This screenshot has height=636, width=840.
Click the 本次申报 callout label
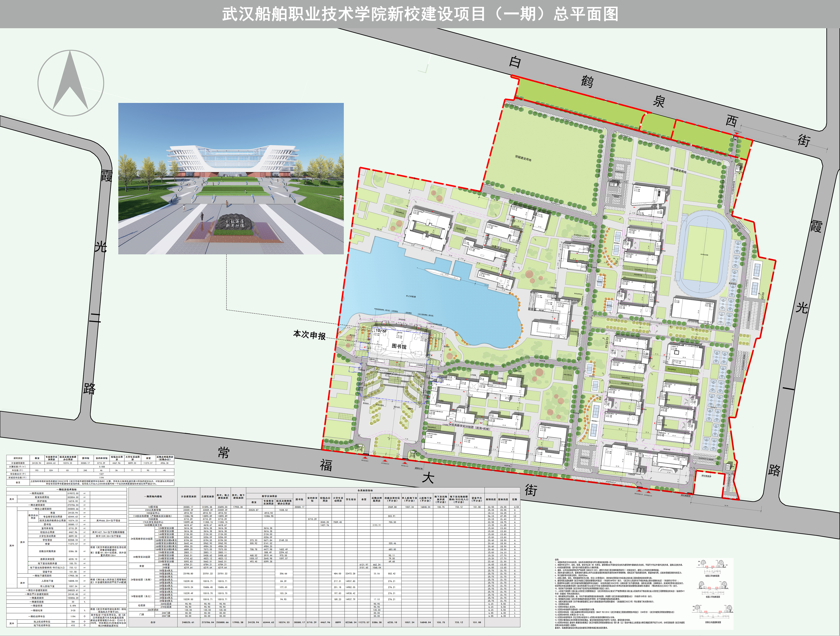(x=309, y=335)
